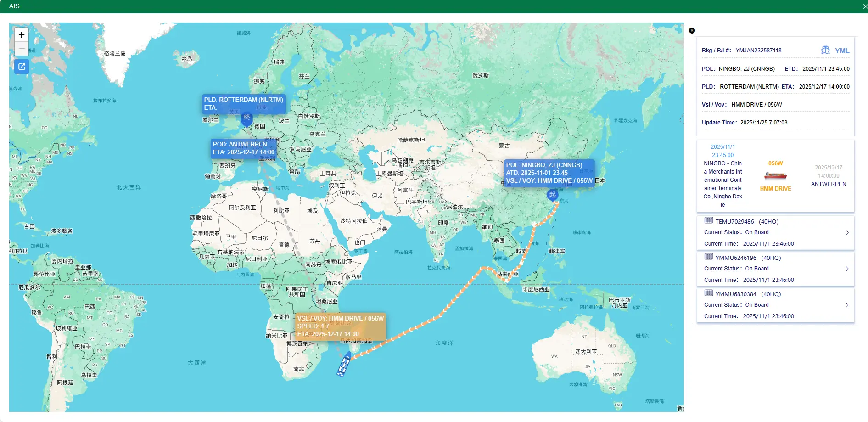Click the POD: ANTWERPEN map label
The image size is (868, 422).
pos(243,148)
